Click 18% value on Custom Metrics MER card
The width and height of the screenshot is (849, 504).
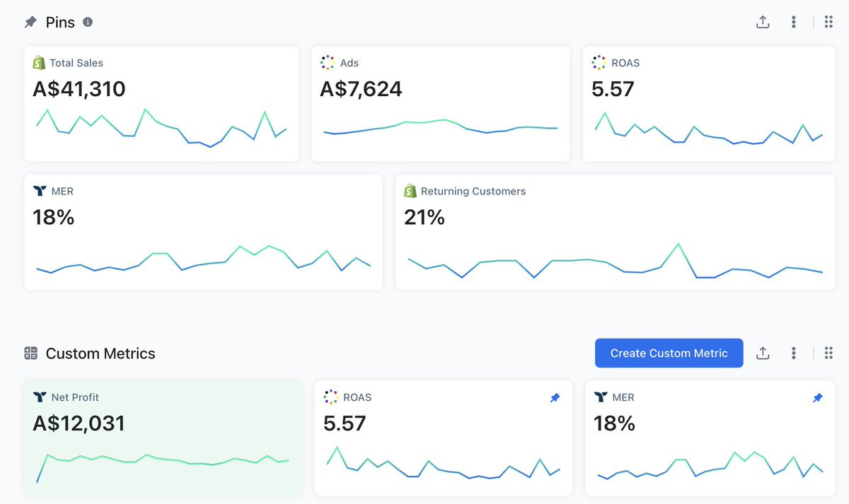615,423
